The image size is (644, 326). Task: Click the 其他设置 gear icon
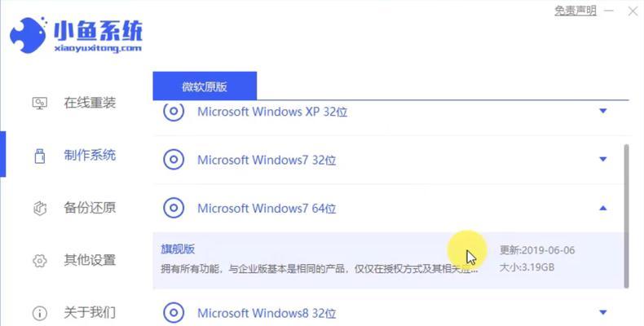[x=39, y=261]
